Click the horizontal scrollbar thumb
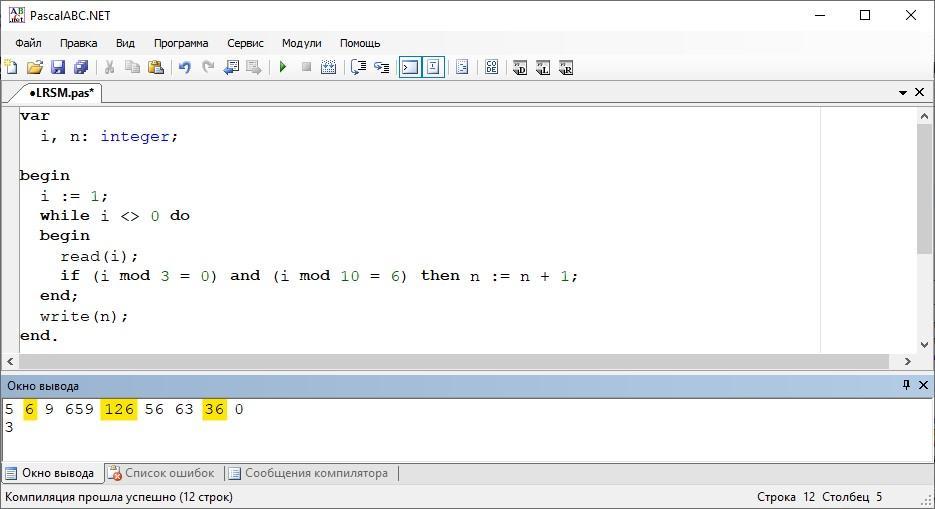 454,361
